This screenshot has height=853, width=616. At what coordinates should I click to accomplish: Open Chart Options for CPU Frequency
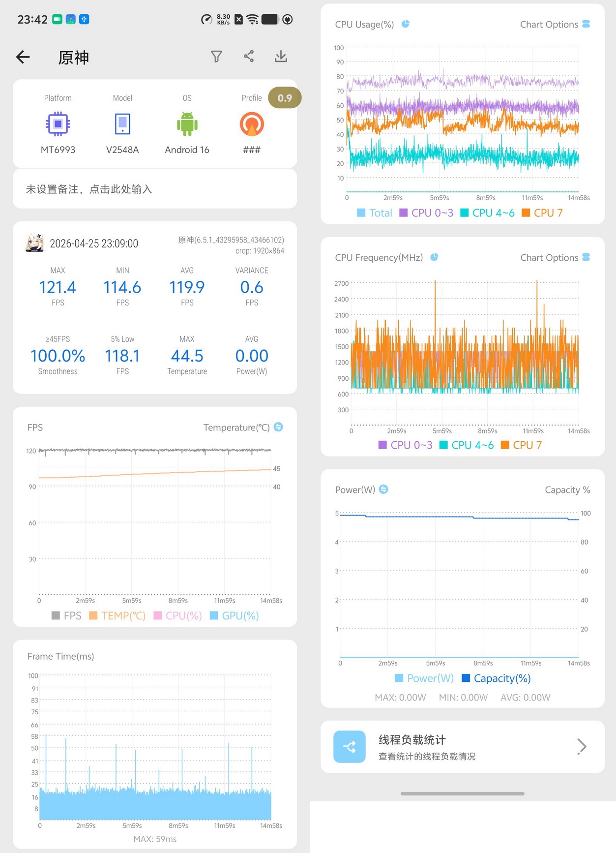click(555, 257)
